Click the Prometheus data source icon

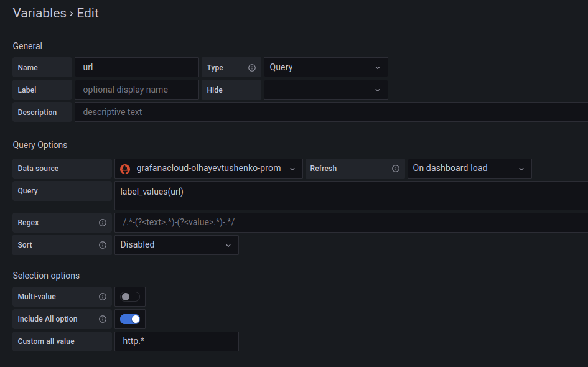click(x=125, y=169)
